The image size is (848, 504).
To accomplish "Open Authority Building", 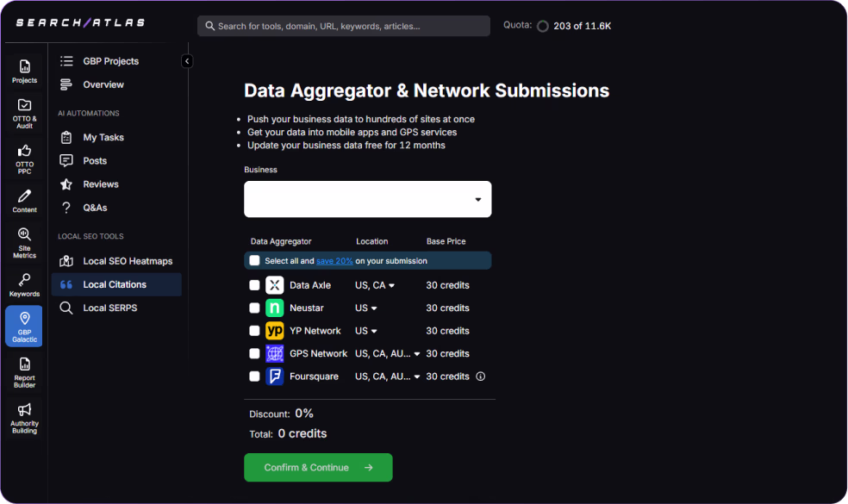I will pos(23,416).
